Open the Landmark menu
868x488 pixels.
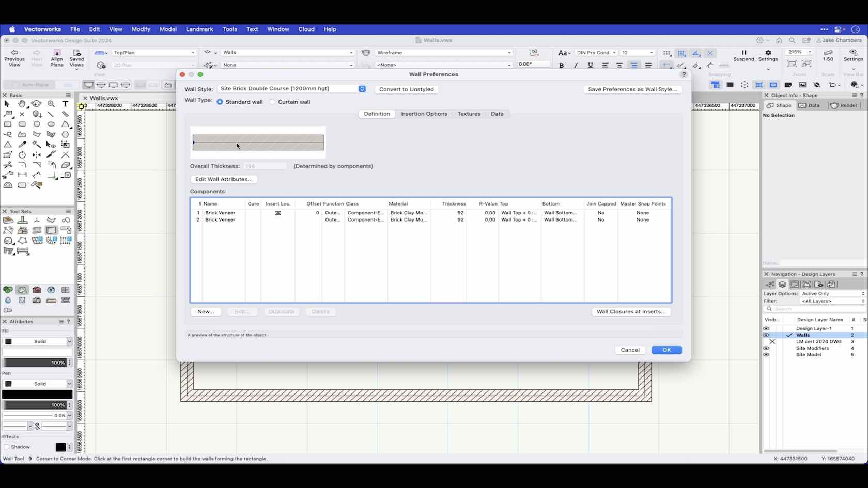coord(199,29)
